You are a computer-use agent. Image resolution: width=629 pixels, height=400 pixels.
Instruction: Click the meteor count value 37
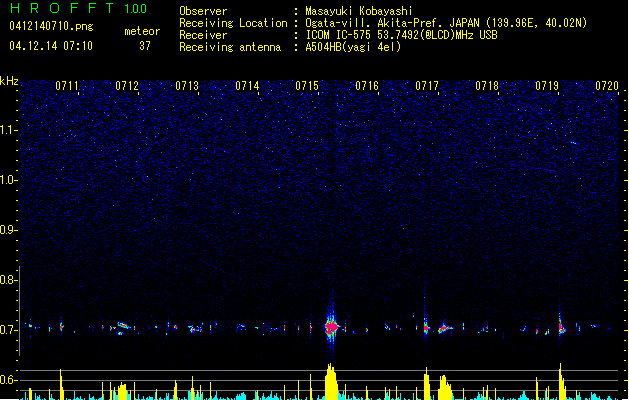145,46
